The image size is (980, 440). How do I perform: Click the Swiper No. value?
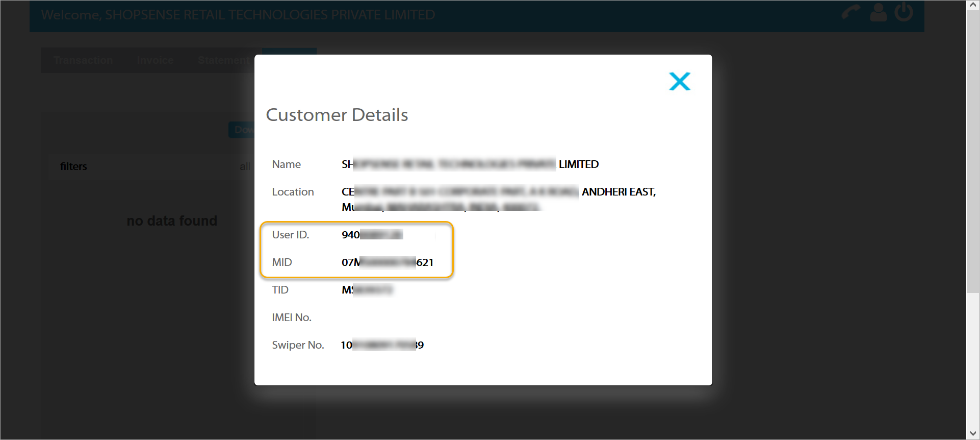pyautogui.click(x=382, y=345)
